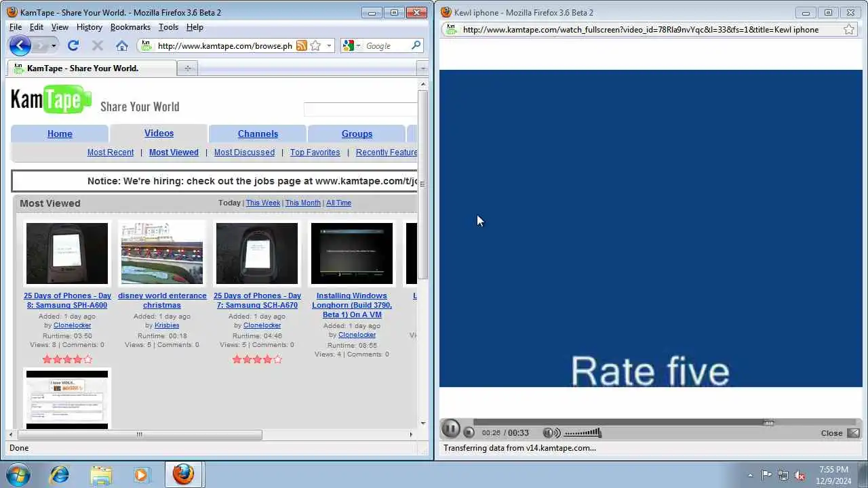The image size is (868, 488).
Task: Click the Back arrow in Firefox
Action: click(x=20, y=45)
